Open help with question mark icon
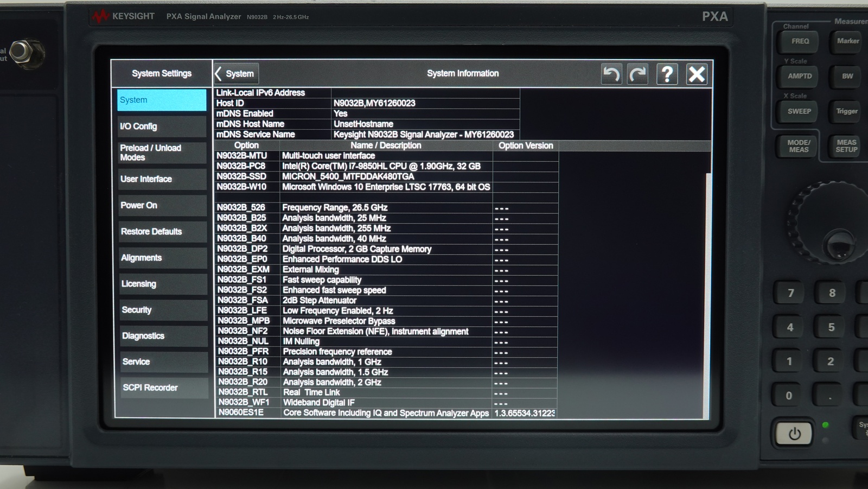This screenshot has width=868, height=489. (667, 74)
